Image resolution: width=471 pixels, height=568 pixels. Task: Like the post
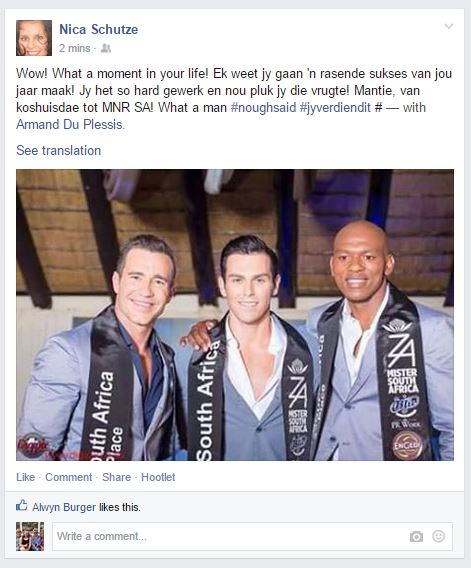coord(25,477)
